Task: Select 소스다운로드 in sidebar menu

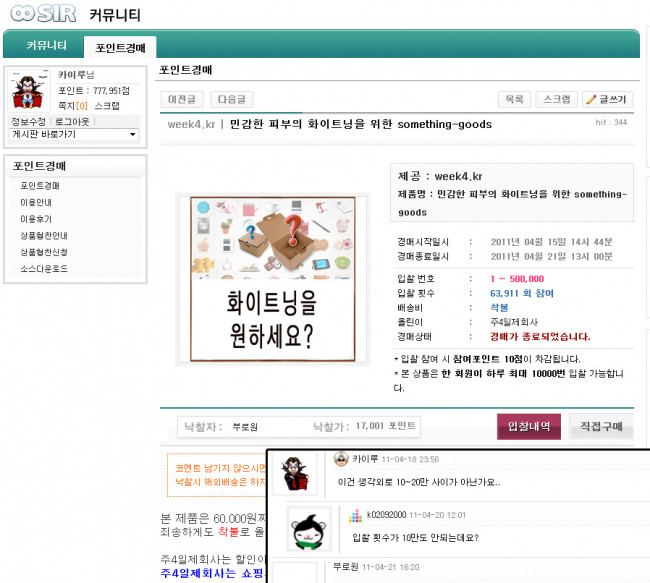Action: 44,269
